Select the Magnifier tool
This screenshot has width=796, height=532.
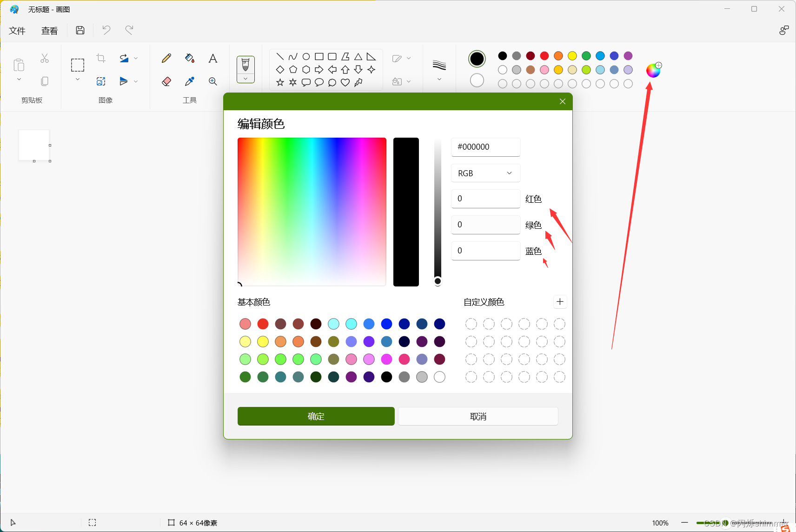tap(213, 81)
